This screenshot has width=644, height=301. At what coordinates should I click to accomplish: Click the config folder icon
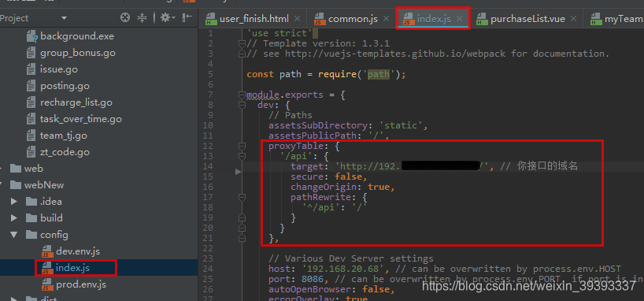(x=31, y=235)
